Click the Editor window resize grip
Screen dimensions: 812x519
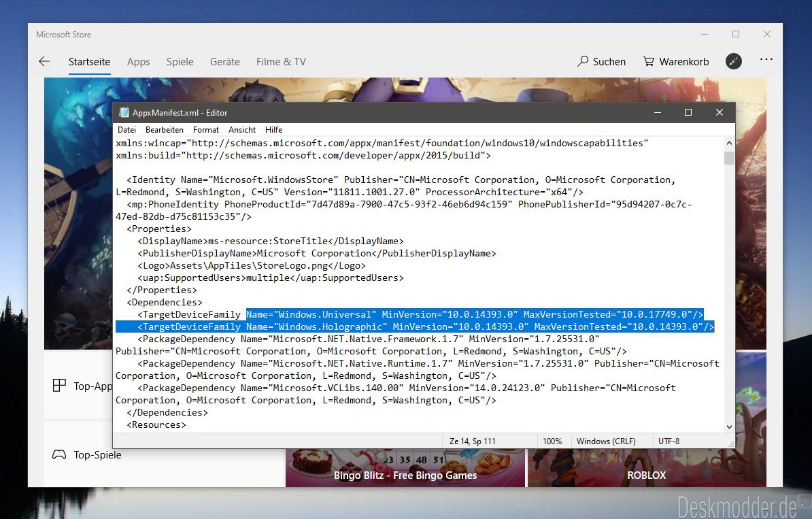pyautogui.click(x=730, y=444)
